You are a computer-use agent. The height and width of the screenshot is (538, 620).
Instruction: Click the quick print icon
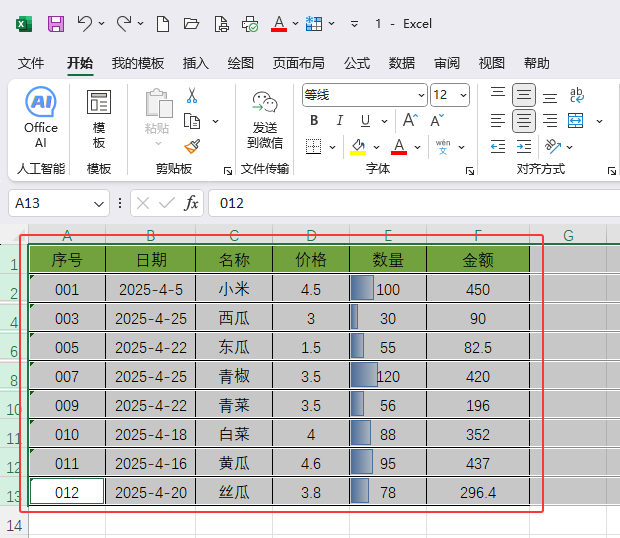coord(250,24)
